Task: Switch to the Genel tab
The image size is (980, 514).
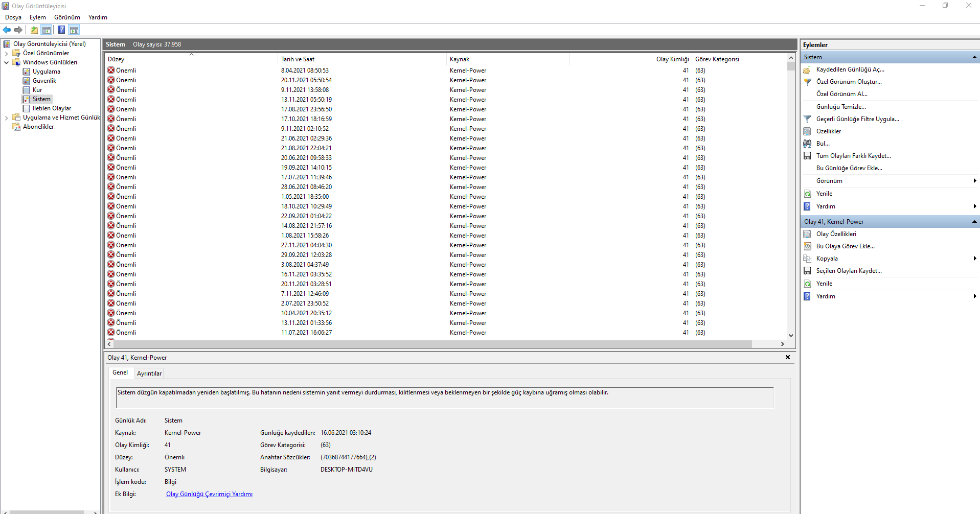Action: point(120,372)
